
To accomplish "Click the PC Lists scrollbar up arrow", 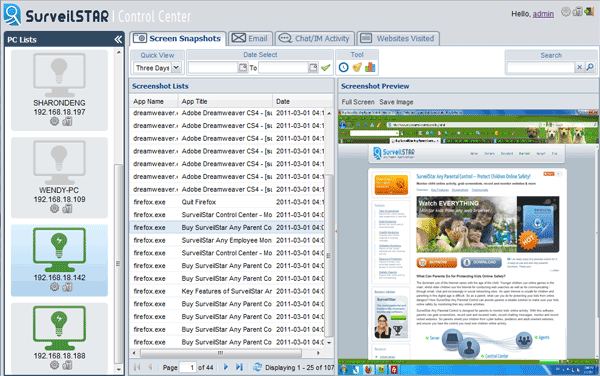I will (x=119, y=52).
